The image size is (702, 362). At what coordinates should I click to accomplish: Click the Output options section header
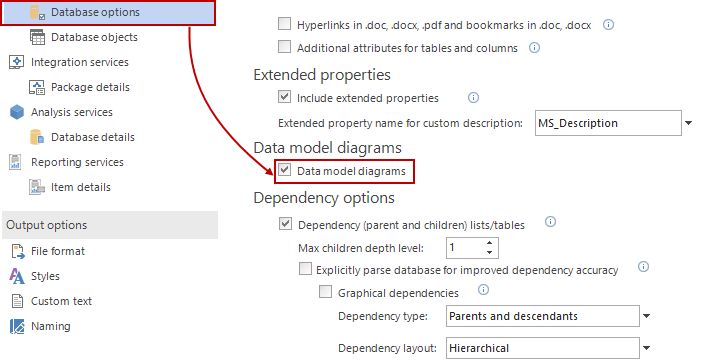[x=110, y=225]
